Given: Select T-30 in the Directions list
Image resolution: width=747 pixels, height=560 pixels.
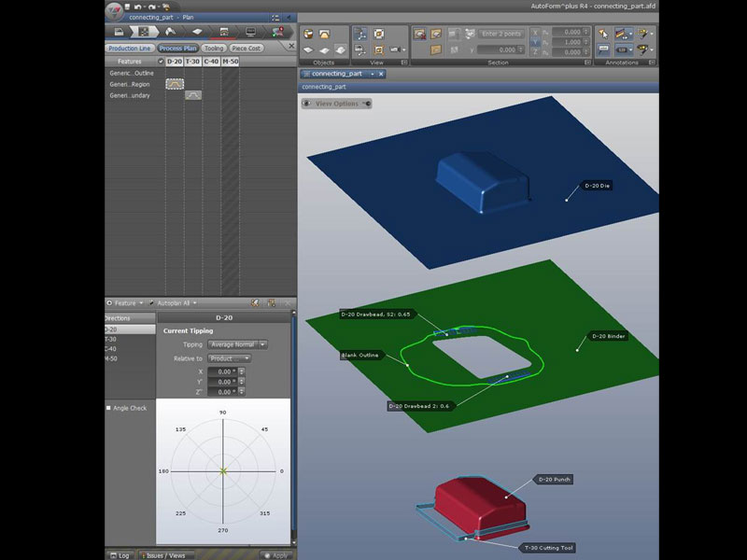Looking at the screenshot, I should [130, 339].
